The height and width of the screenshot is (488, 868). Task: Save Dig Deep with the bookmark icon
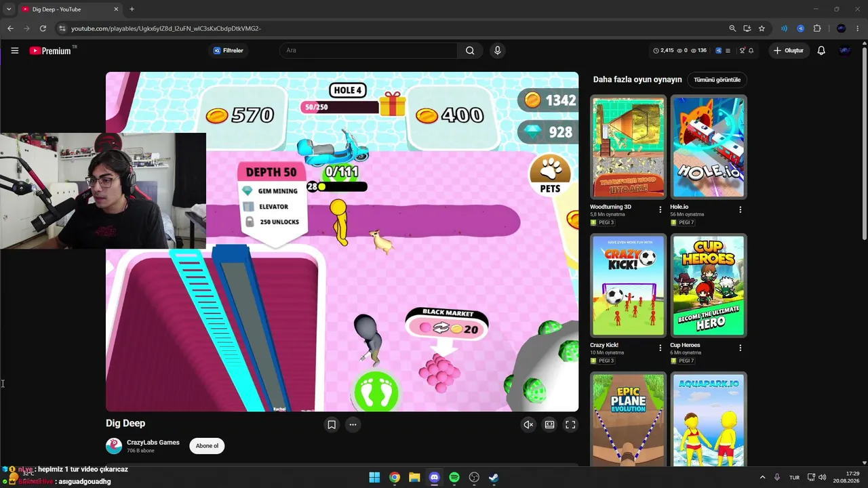(x=332, y=425)
